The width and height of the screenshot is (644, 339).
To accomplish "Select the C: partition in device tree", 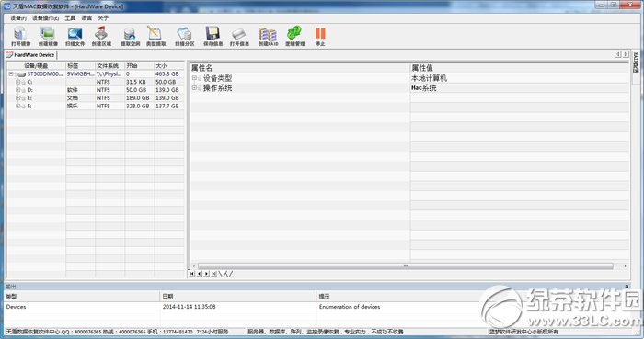I will tap(29, 82).
